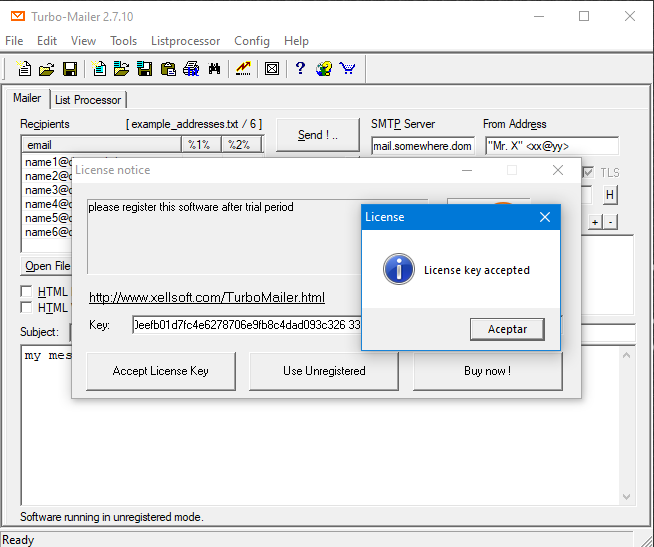Viewport: 654px width, 547px height.
Task: Open the Edit menu
Action: [x=47, y=41]
